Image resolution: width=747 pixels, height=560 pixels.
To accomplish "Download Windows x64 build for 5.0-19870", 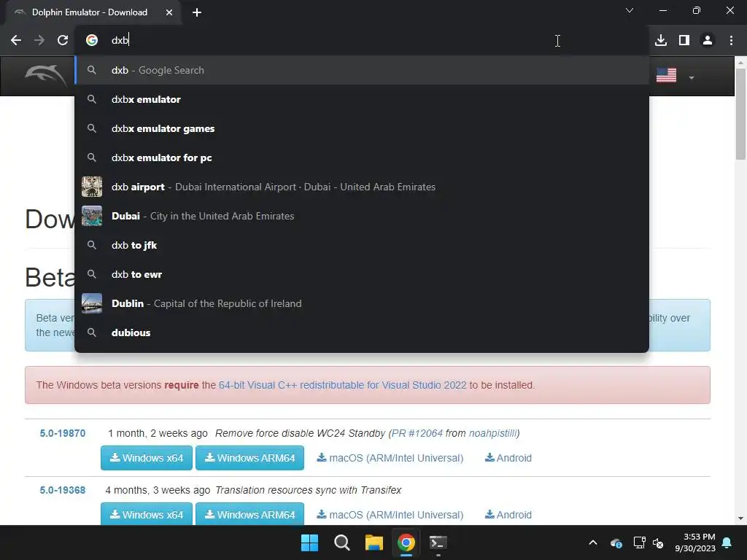I will click(x=147, y=458).
